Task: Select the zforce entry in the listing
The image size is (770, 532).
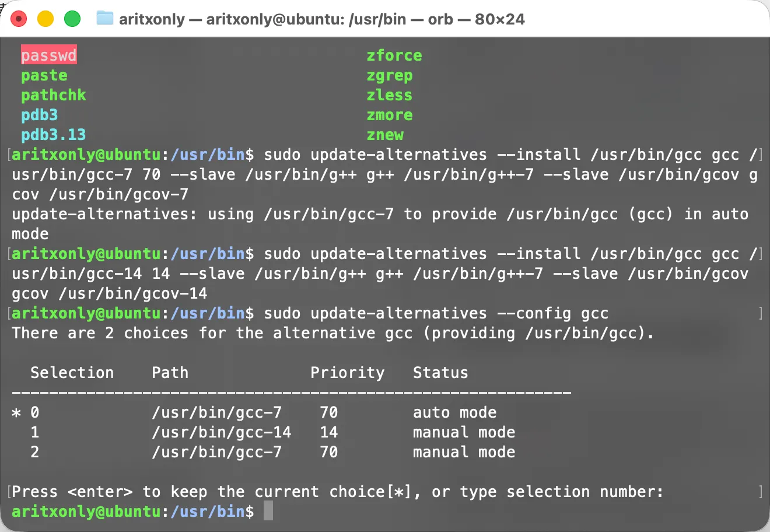Action: [x=394, y=55]
